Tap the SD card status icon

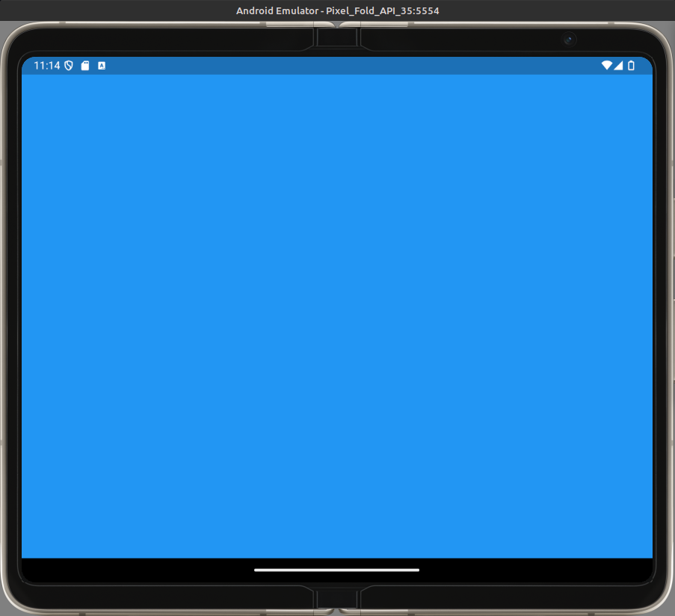[85, 66]
